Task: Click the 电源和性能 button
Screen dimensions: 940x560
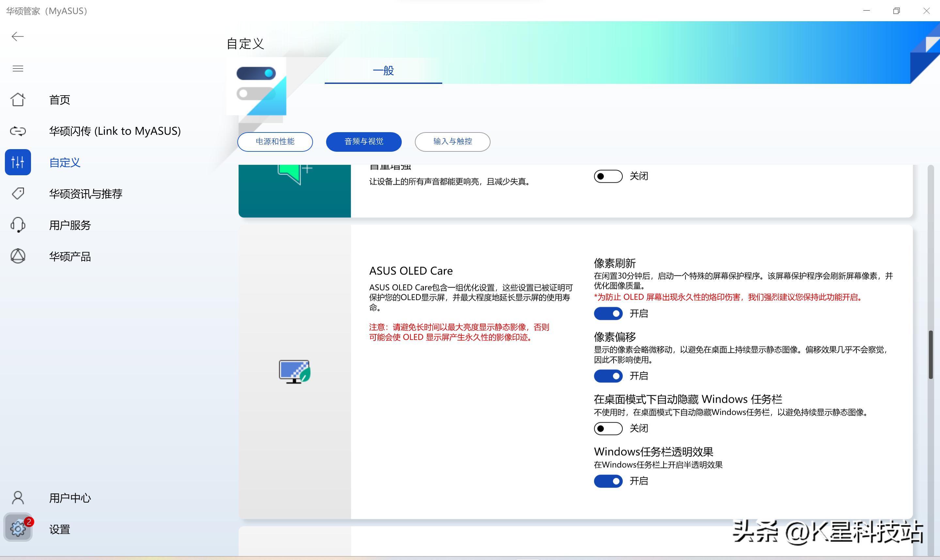Action: (275, 142)
